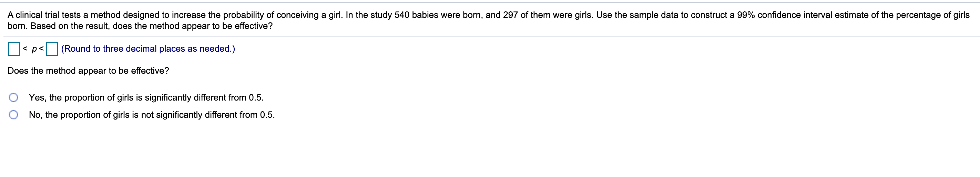Click the first less-than sign after the lower box

(25, 49)
